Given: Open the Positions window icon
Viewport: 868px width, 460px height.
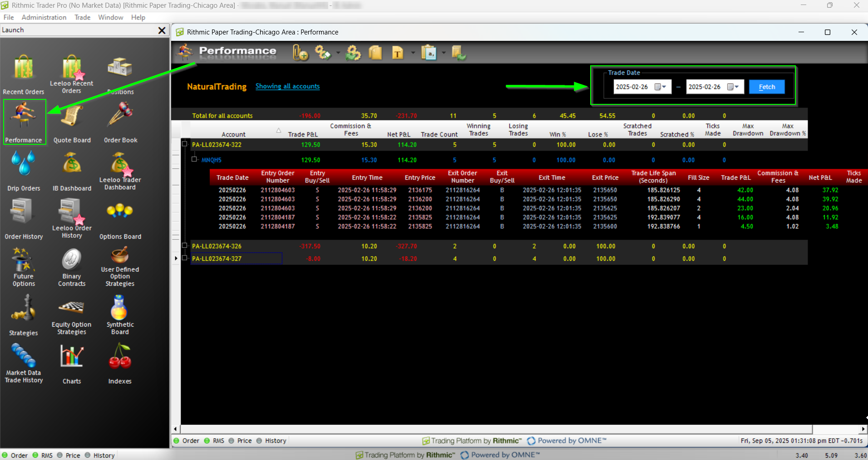Looking at the screenshot, I should [x=120, y=74].
